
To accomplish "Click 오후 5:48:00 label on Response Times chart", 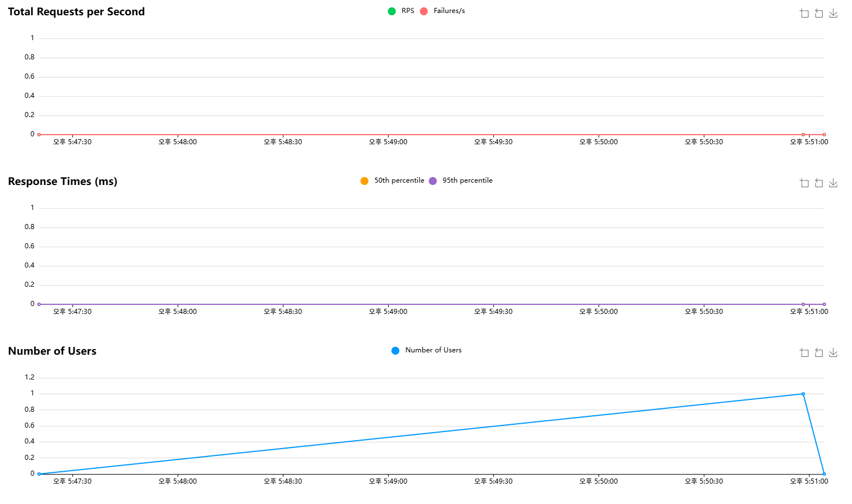I will click(x=178, y=312).
